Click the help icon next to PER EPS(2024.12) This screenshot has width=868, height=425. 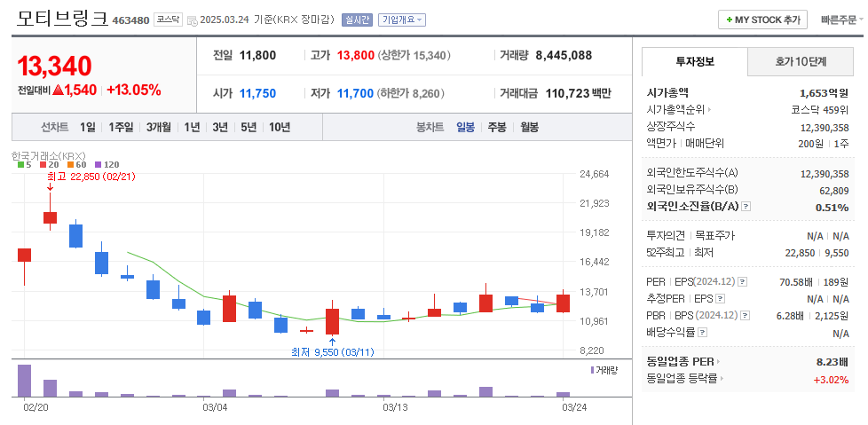point(742,282)
